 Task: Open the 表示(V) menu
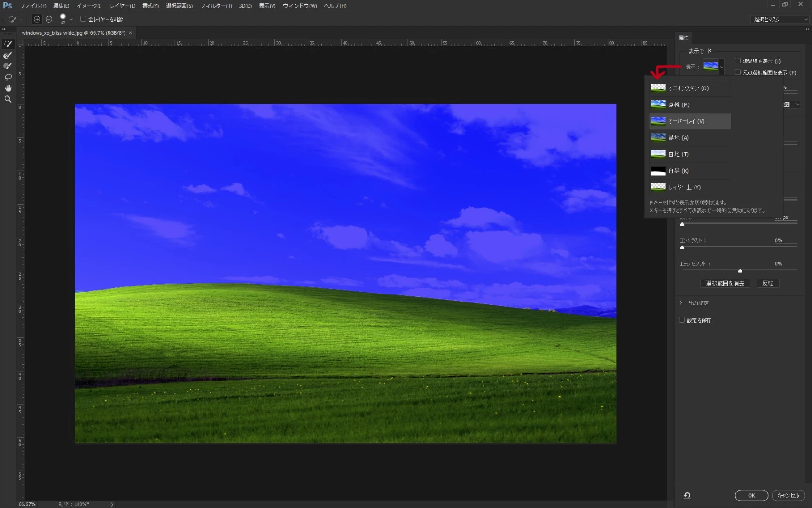coord(267,6)
